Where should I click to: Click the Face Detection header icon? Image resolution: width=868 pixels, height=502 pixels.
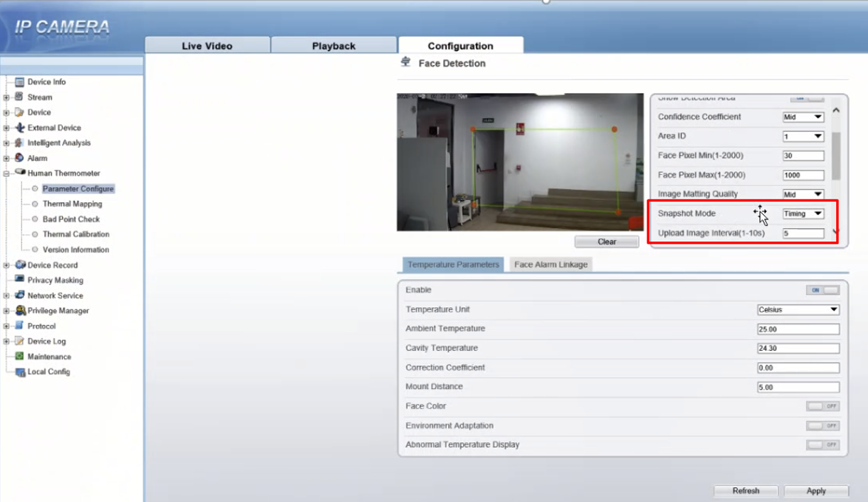(406, 62)
